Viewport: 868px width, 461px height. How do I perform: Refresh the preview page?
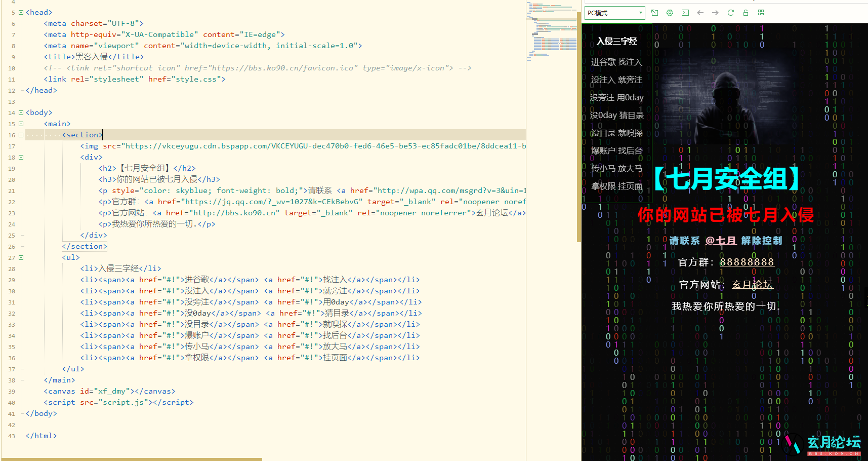[730, 13]
